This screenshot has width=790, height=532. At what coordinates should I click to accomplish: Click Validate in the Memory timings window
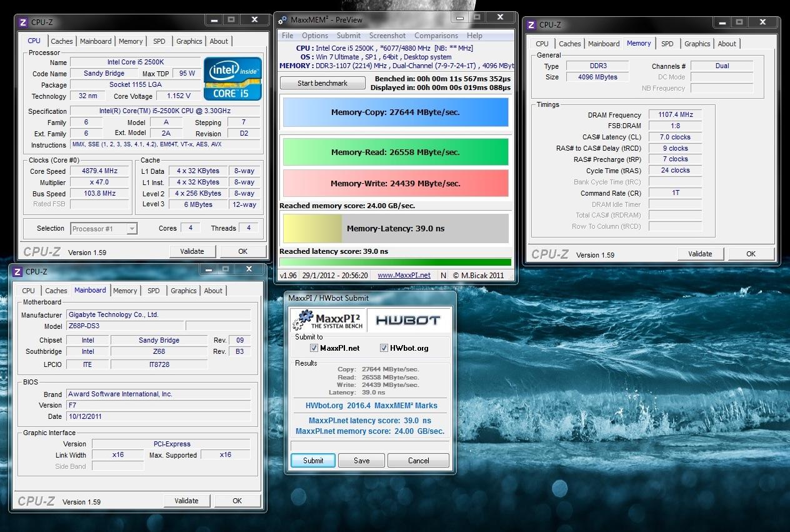tap(701, 254)
